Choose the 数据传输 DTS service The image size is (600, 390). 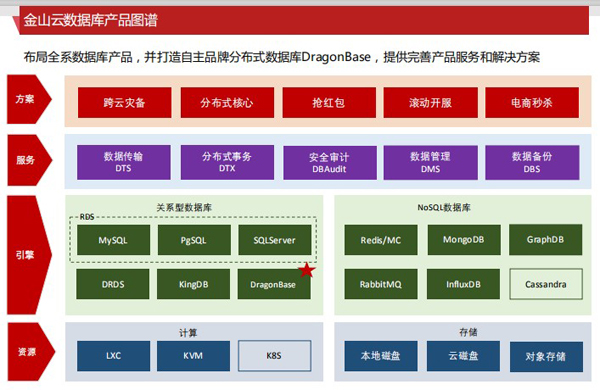tap(124, 162)
